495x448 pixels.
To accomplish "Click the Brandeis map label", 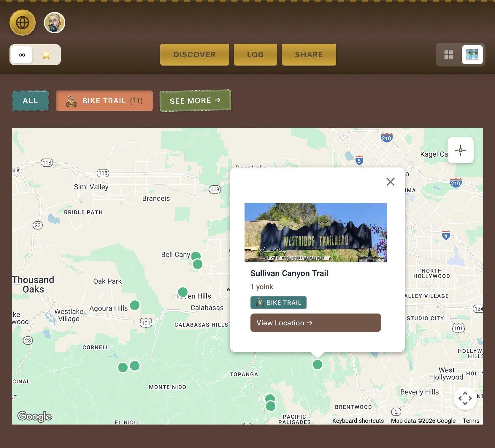I will 156,198.
